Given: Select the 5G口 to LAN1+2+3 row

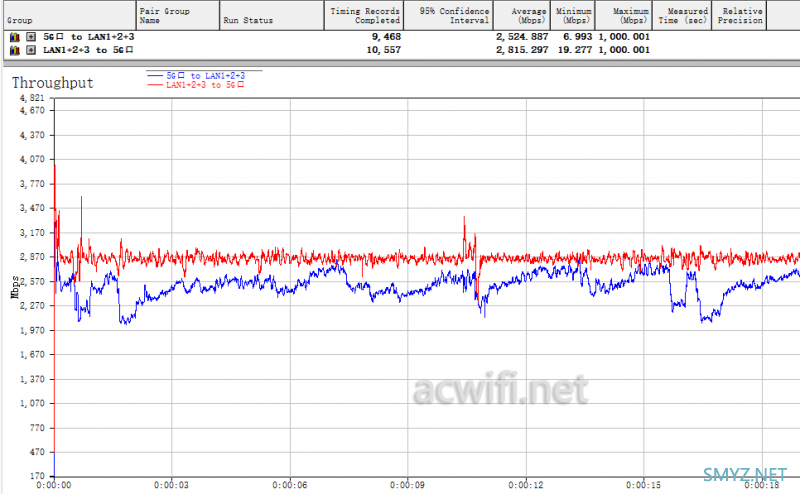Looking at the screenshot, I should [x=88, y=37].
